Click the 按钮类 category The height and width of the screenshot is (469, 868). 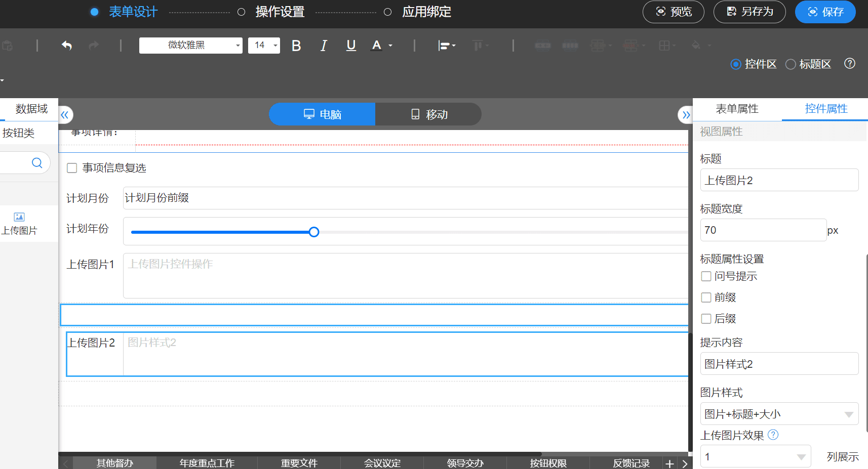click(x=19, y=133)
